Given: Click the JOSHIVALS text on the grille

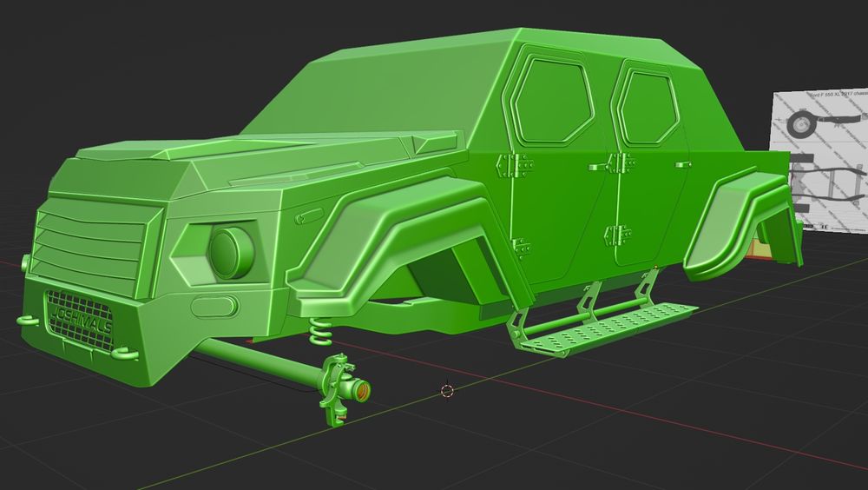Looking at the screenshot, I should [82, 321].
